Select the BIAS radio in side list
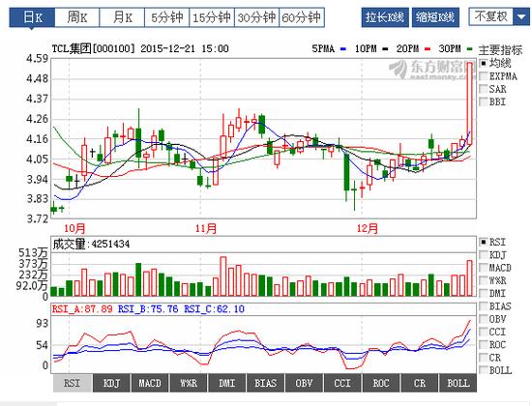The height and width of the screenshot is (406, 532). click(x=484, y=305)
